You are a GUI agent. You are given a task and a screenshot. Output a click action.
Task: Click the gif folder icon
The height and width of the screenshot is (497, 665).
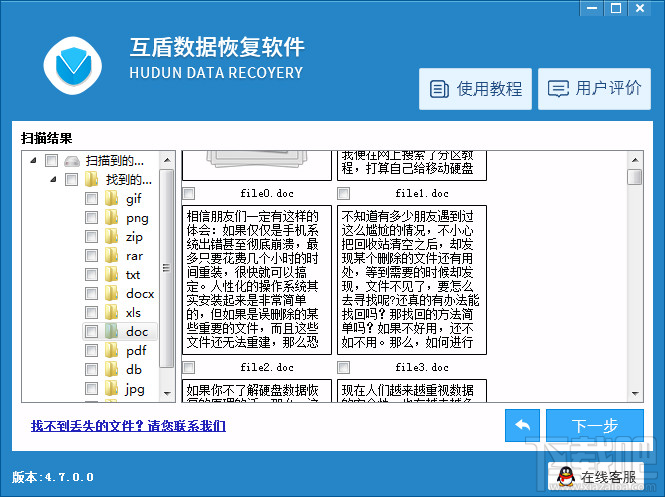click(x=112, y=198)
